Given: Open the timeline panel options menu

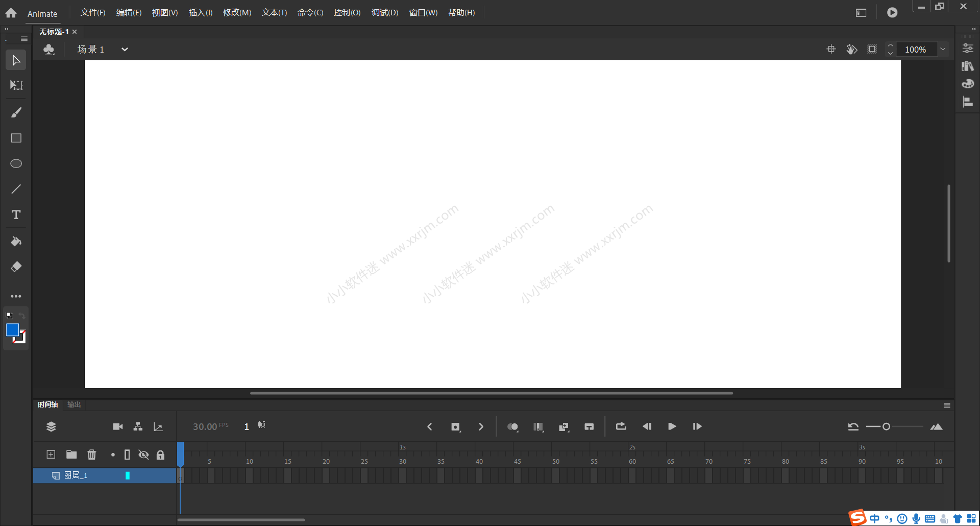Looking at the screenshot, I should pyautogui.click(x=947, y=405).
